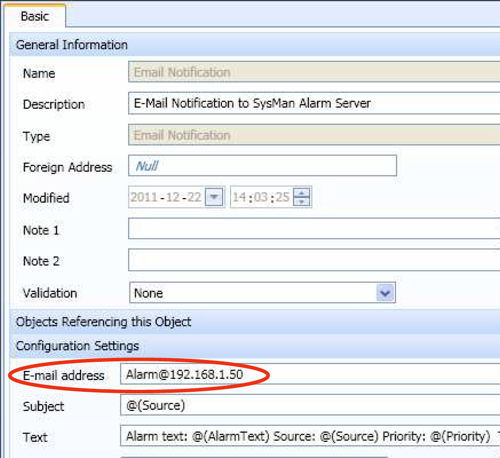Expand Objects Referencing this Object section

255,322
